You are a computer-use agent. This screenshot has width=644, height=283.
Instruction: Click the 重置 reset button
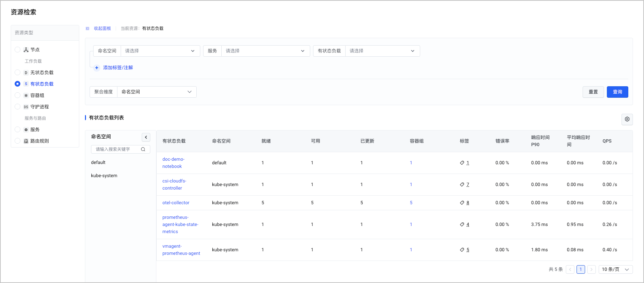pyautogui.click(x=593, y=92)
